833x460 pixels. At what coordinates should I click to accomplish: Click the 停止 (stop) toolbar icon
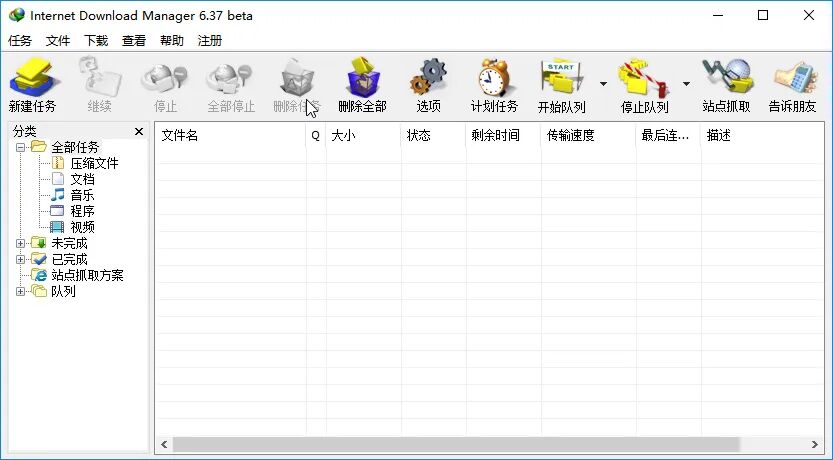coord(165,78)
